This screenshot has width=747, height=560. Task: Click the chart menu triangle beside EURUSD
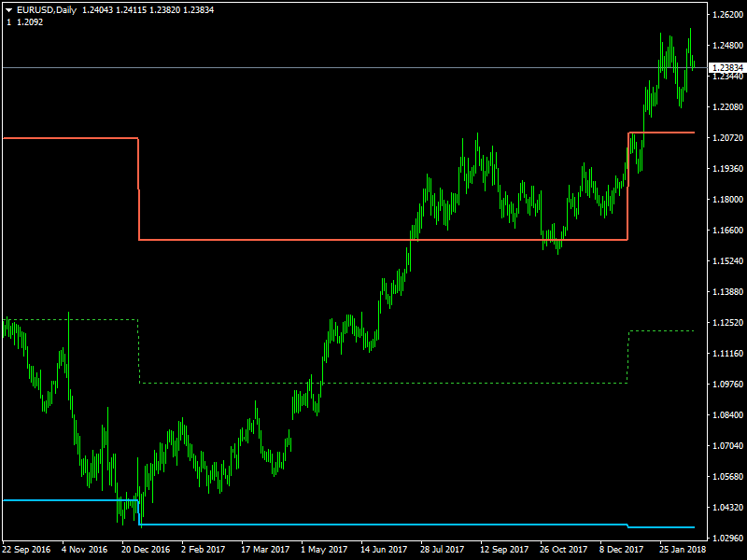pyautogui.click(x=8, y=9)
